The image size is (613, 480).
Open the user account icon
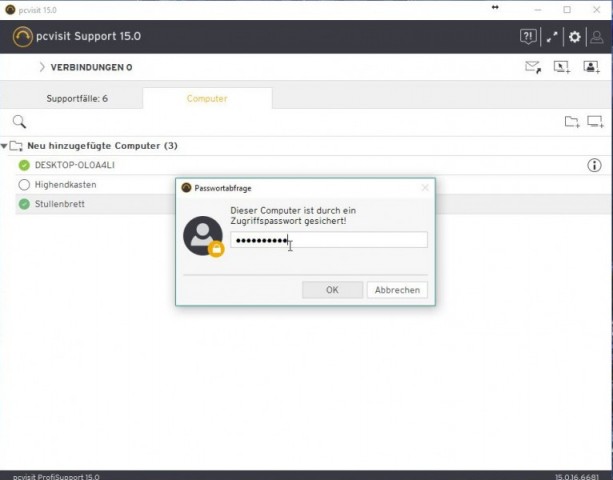597,37
